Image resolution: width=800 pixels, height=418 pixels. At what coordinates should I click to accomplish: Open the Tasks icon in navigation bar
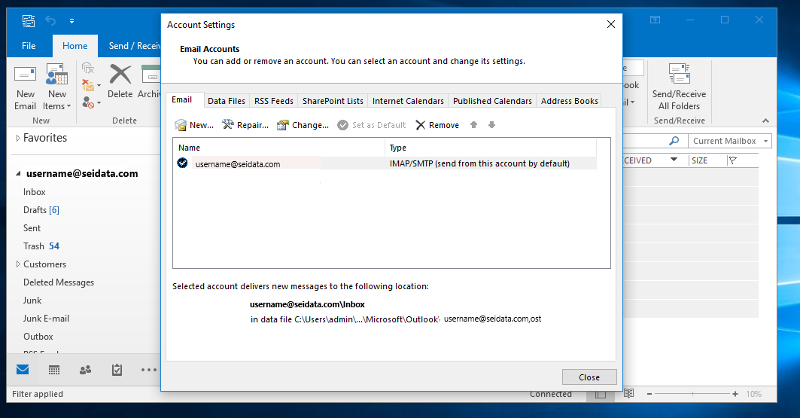pyautogui.click(x=117, y=369)
